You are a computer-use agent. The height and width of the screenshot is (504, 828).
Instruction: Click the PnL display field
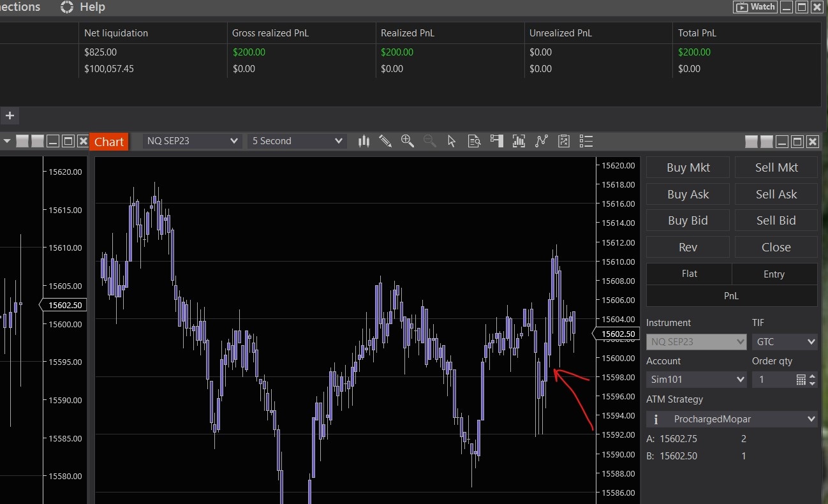(732, 296)
